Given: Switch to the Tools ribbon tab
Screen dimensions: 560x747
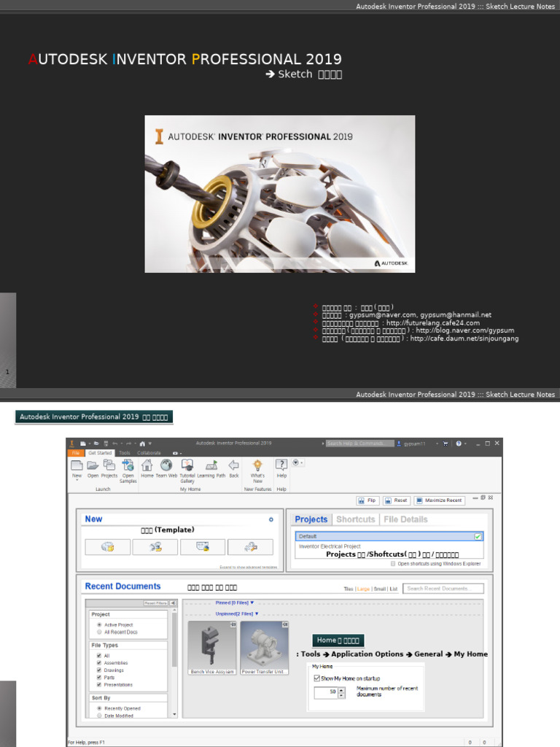Looking at the screenshot, I should (125, 453).
